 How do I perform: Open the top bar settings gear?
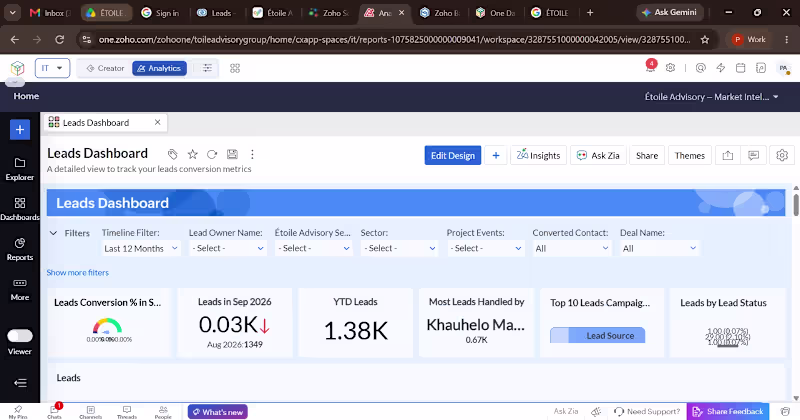(670, 68)
